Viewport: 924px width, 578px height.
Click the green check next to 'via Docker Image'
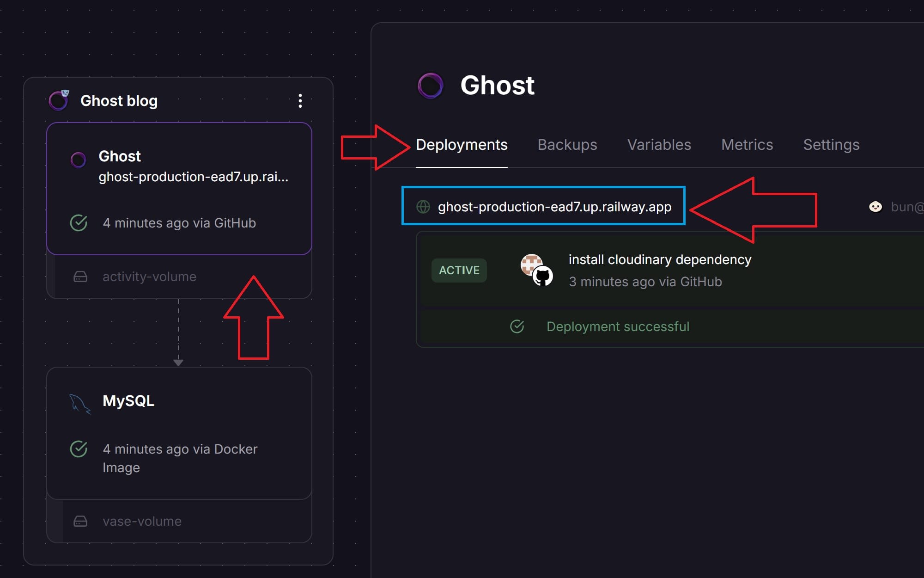point(79,449)
